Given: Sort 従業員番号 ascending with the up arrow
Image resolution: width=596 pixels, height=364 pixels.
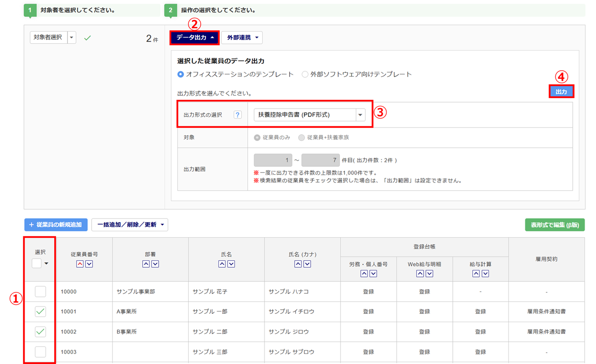Looking at the screenshot, I should [x=80, y=264].
